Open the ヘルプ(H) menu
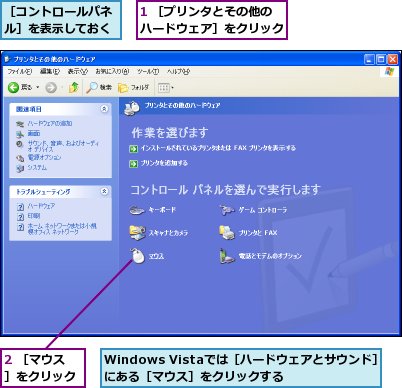The height and width of the screenshot is (388, 402). click(178, 71)
